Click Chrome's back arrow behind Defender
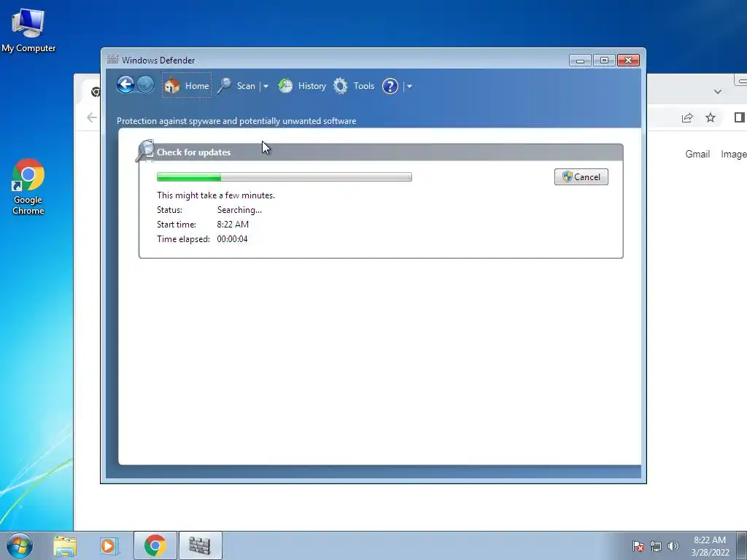The width and height of the screenshot is (747, 560). [x=91, y=117]
